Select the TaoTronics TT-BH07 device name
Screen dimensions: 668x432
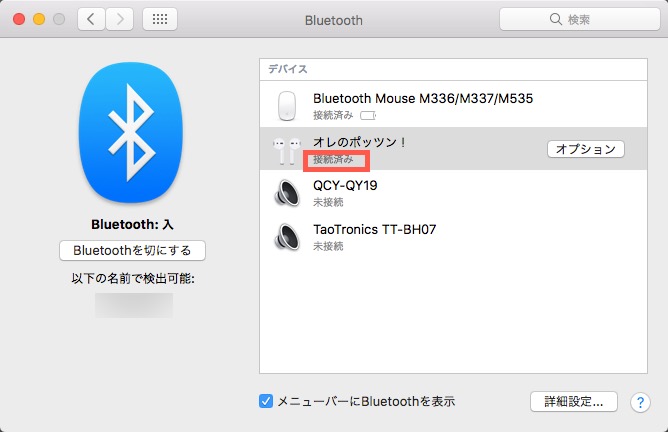374,229
